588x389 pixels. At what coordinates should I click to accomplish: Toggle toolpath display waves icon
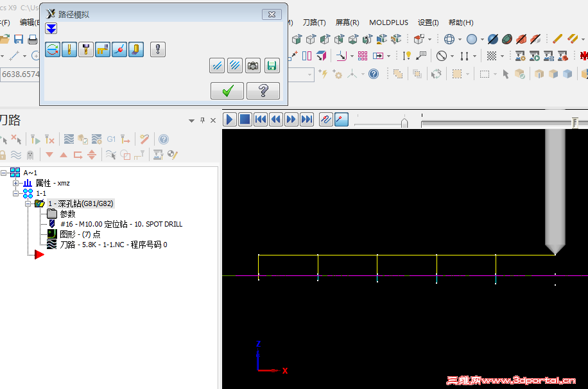[16, 155]
